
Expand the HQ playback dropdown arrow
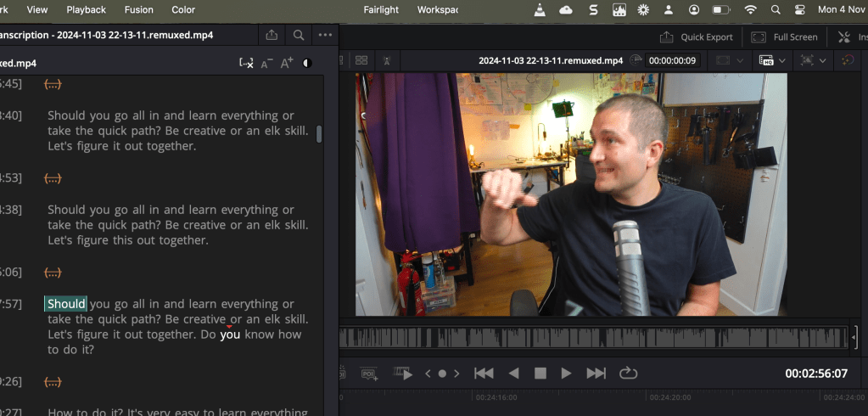(782, 61)
